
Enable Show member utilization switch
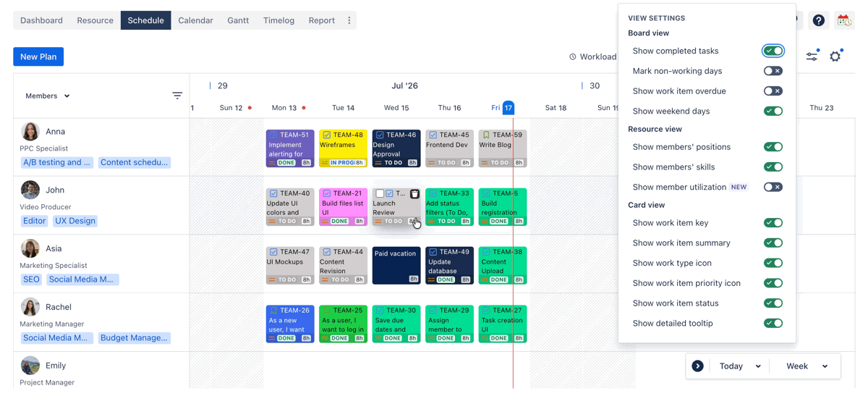pyautogui.click(x=773, y=187)
